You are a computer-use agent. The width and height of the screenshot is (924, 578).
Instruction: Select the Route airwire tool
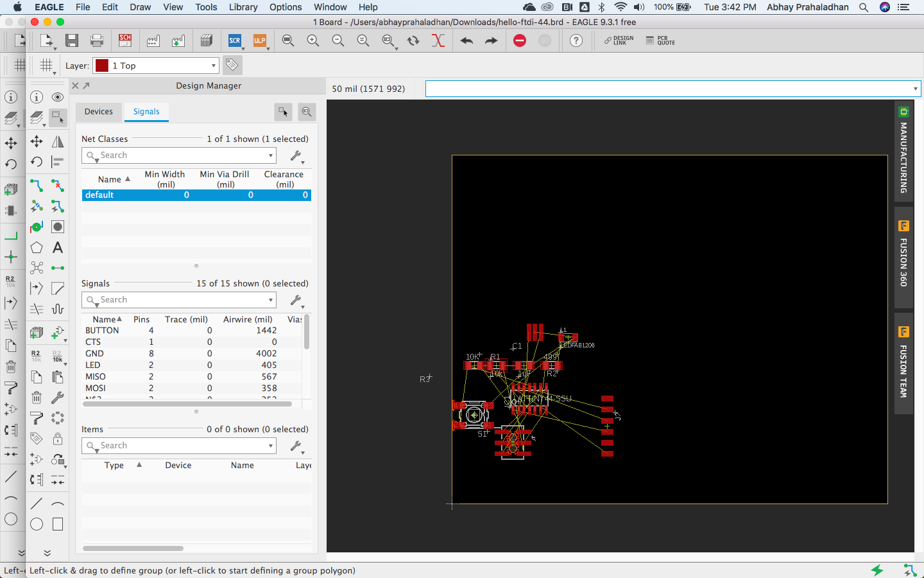coord(37,186)
